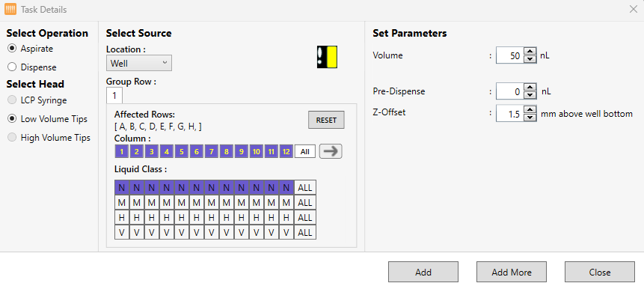Toggle column 10 selection

pyautogui.click(x=257, y=152)
